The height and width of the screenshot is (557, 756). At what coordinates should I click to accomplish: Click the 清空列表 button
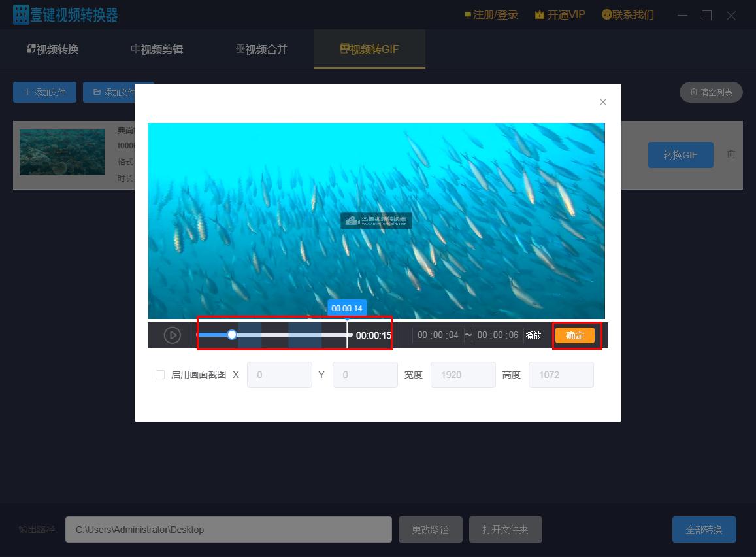coord(711,92)
